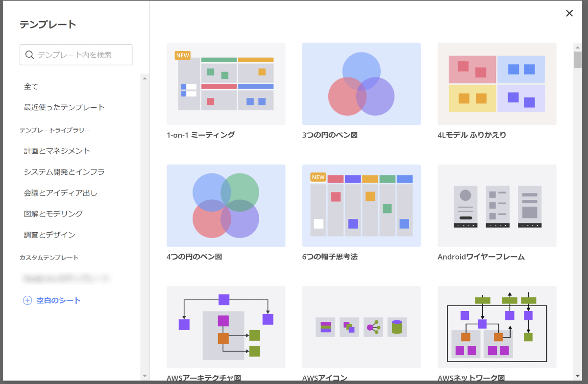Image resolution: width=588 pixels, height=384 pixels.
Task: Open 最近使ったテンプレート in the sidebar
Action: [x=64, y=107]
